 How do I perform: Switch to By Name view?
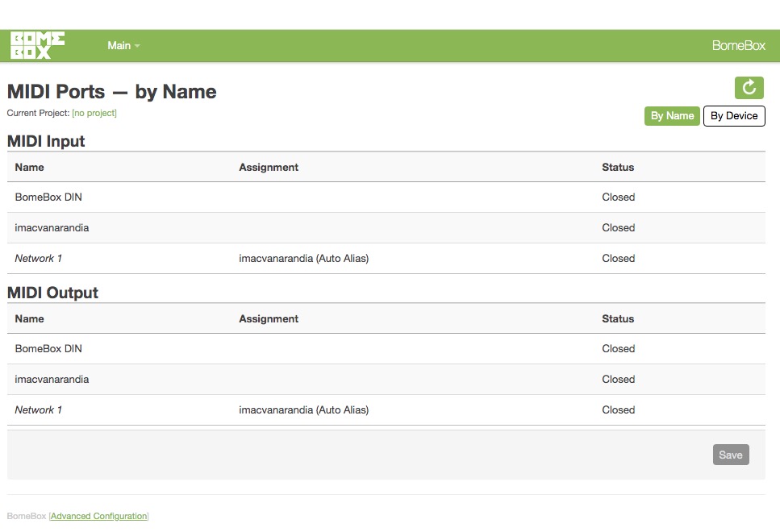point(672,116)
